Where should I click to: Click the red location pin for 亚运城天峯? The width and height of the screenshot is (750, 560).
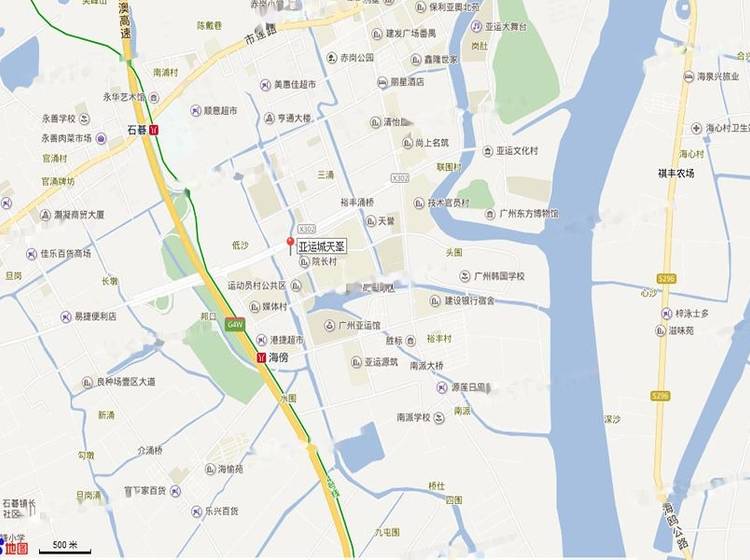(x=290, y=245)
